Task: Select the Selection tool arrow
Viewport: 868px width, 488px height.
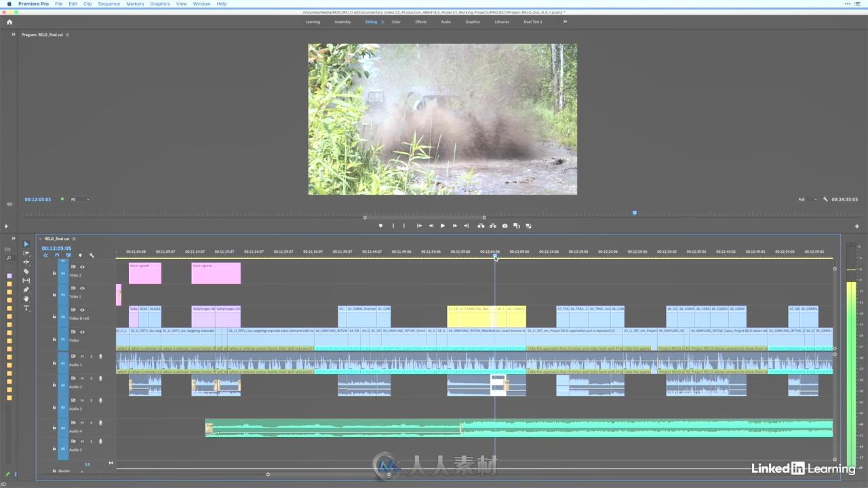Action: point(26,244)
